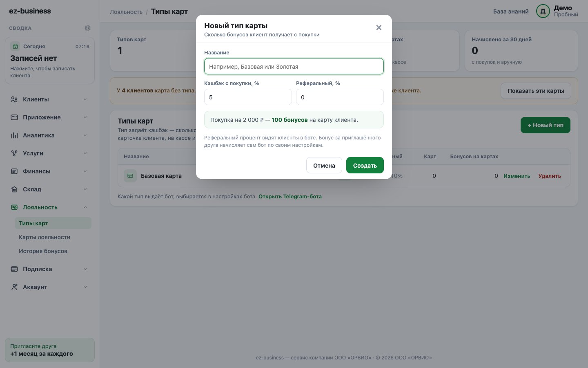
Task: Click the Услуги icon in sidebar
Action: tap(14, 153)
